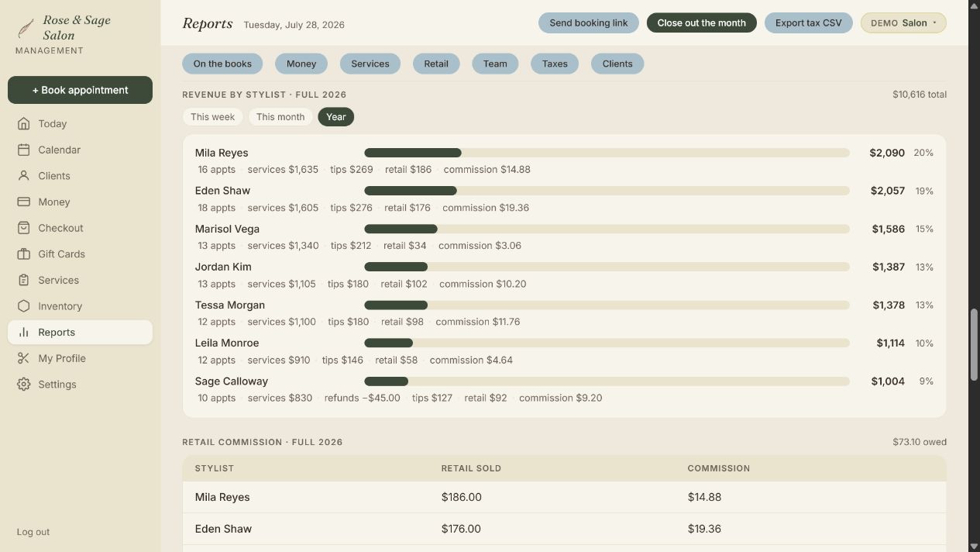Click Sage Calloway revenue progress bar

click(607, 381)
